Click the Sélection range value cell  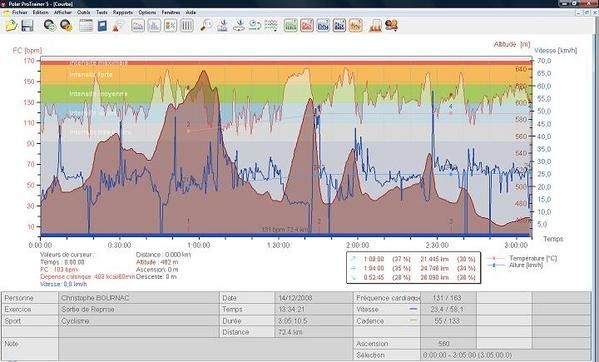(x=506, y=355)
